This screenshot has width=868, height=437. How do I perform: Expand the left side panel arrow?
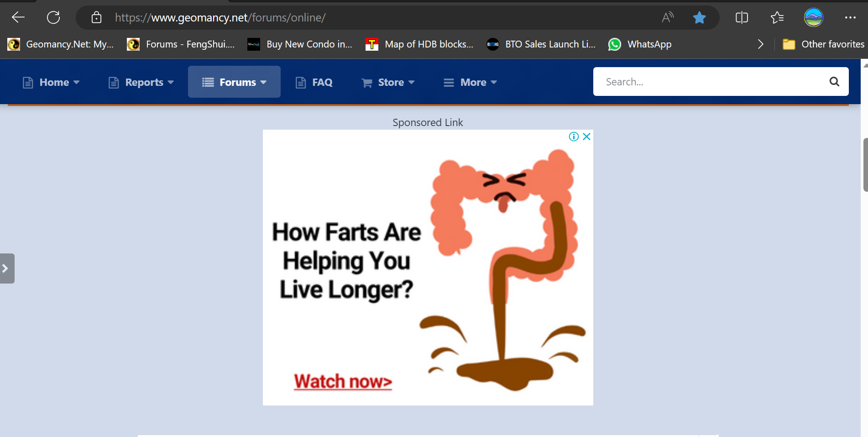pyautogui.click(x=6, y=269)
